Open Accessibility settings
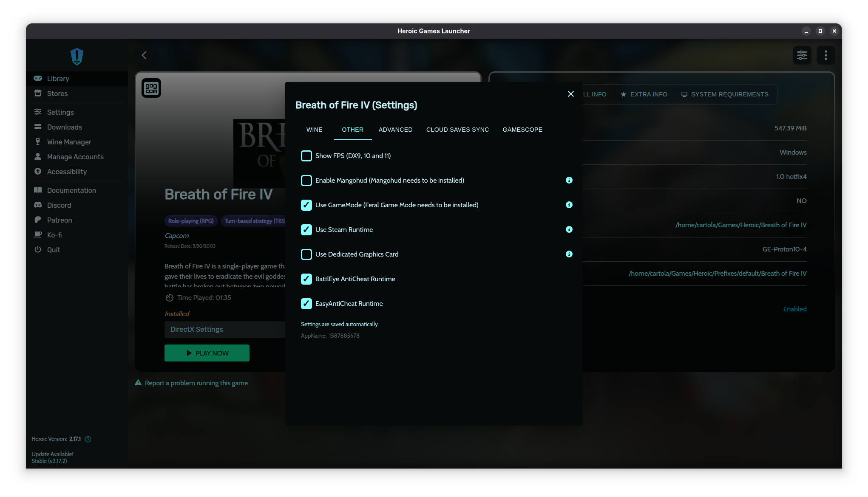868x497 pixels. pyautogui.click(x=77, y=172)
